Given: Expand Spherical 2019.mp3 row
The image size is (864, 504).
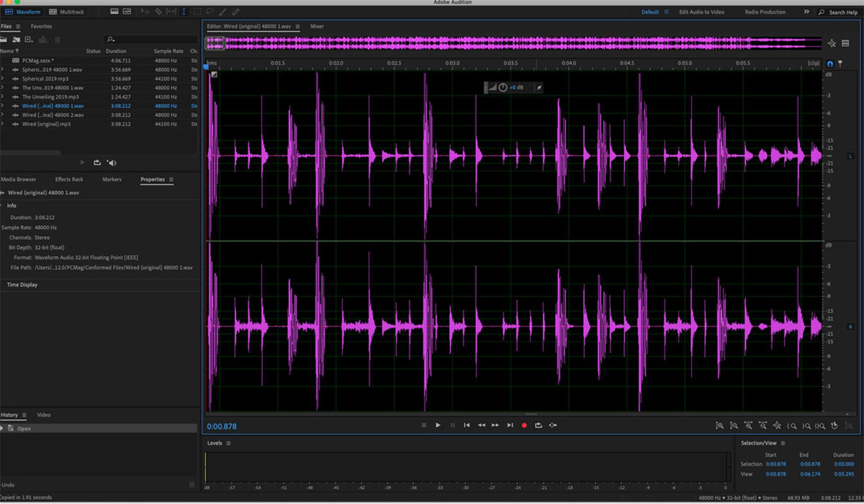Looking at the screenshot, I should click(x=2, y=79).
